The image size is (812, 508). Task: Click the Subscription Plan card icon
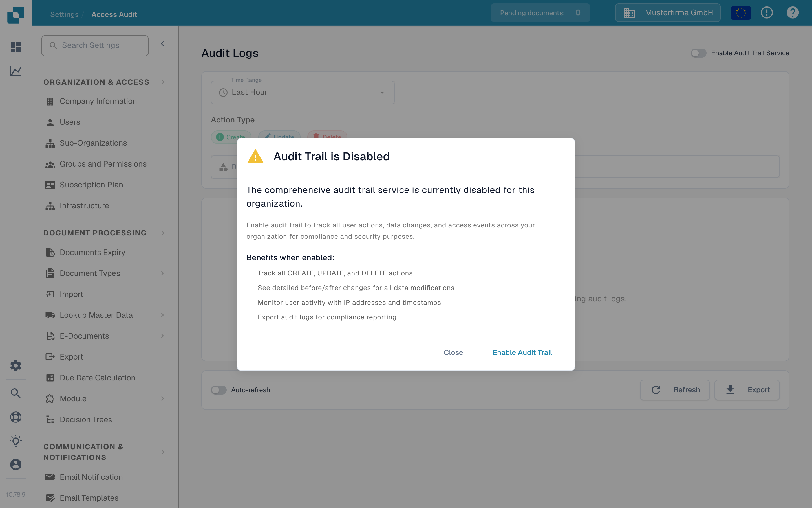[x=50, y=185]
